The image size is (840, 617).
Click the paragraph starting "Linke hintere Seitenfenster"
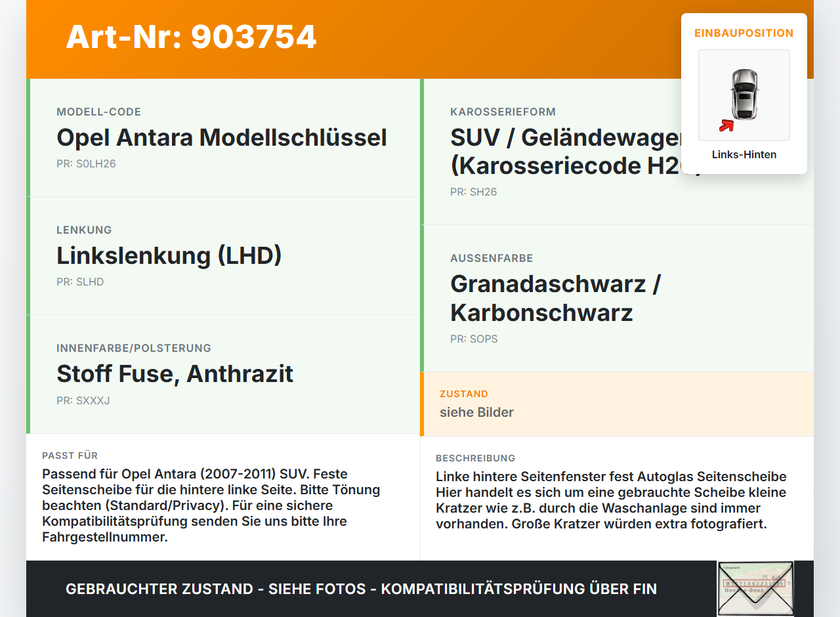pyautogui.click(x=611, y=500)
